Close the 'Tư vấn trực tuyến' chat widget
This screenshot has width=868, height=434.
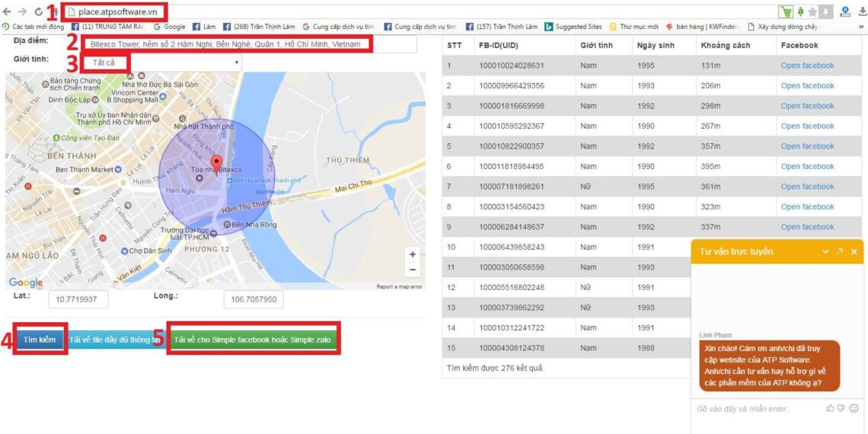pyautogui.click(x=854, y=251)
